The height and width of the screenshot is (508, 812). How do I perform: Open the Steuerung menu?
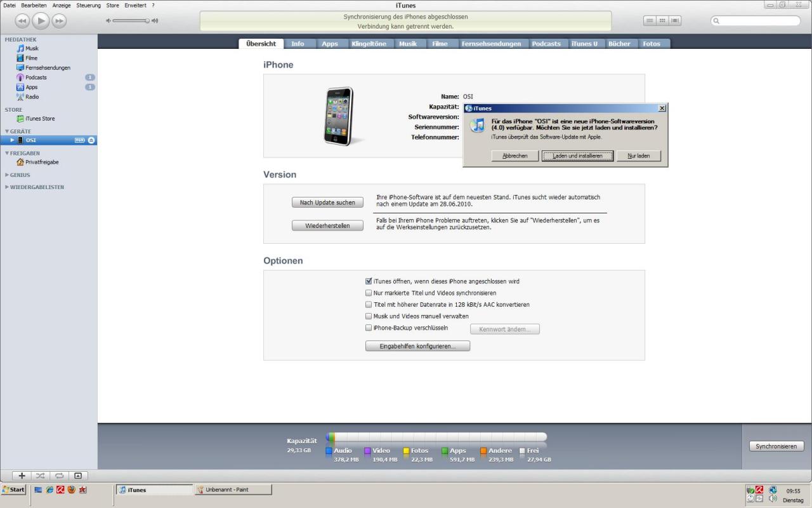point(89,5)
